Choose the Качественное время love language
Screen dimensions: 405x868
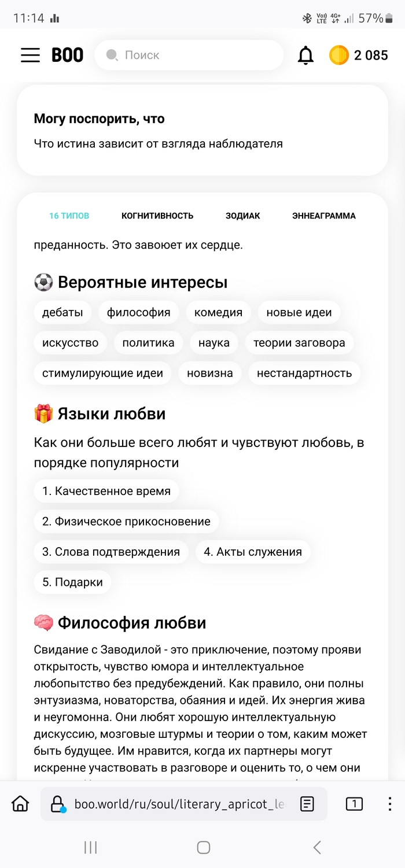point(106,491)
